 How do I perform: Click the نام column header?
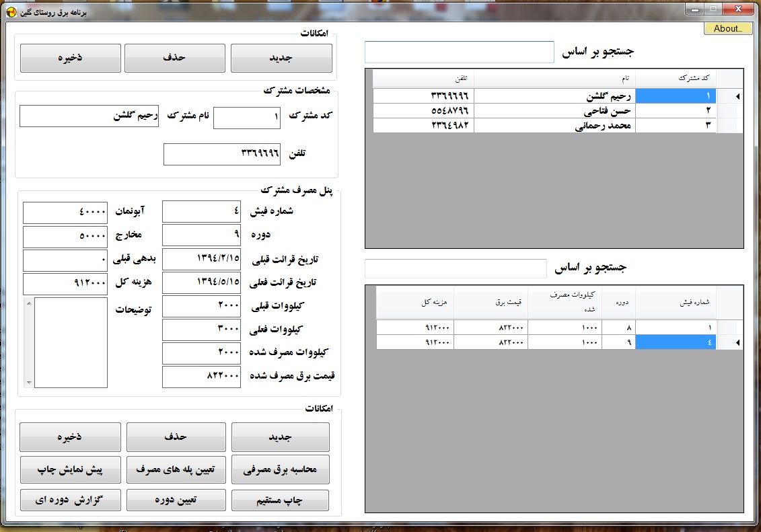pos(554,78)
